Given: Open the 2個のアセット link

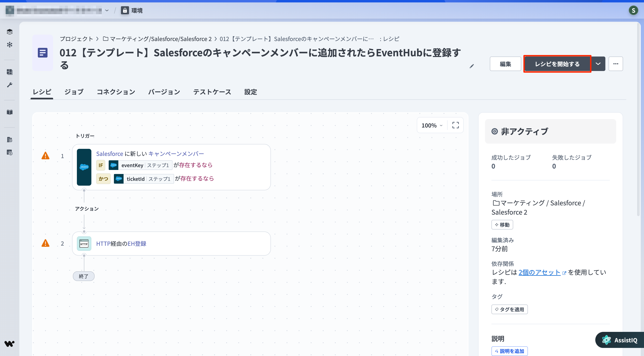Looking at the screenshot, I should click(539, 272).
